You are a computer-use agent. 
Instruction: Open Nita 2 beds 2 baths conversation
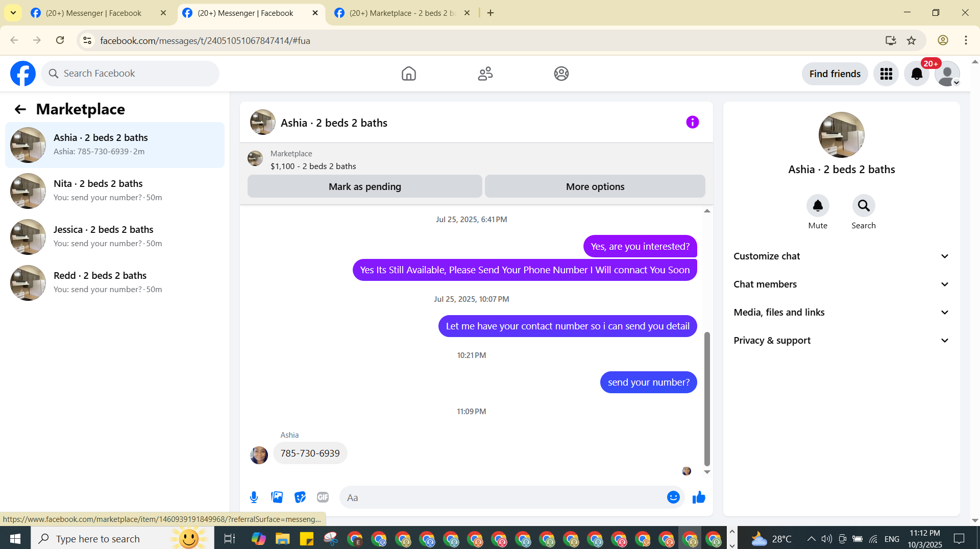115,191
